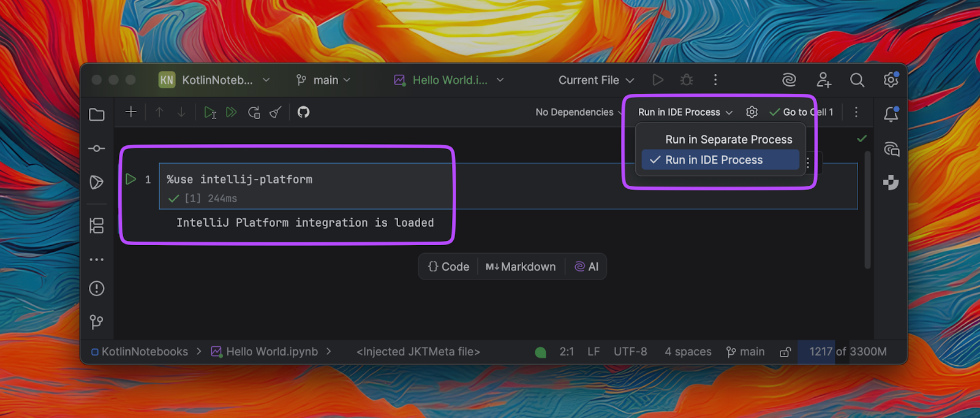Clear outputs with the broom icon
Image resolution: width=980 pixels, height=418 pixels.
[x=276, y=112]
